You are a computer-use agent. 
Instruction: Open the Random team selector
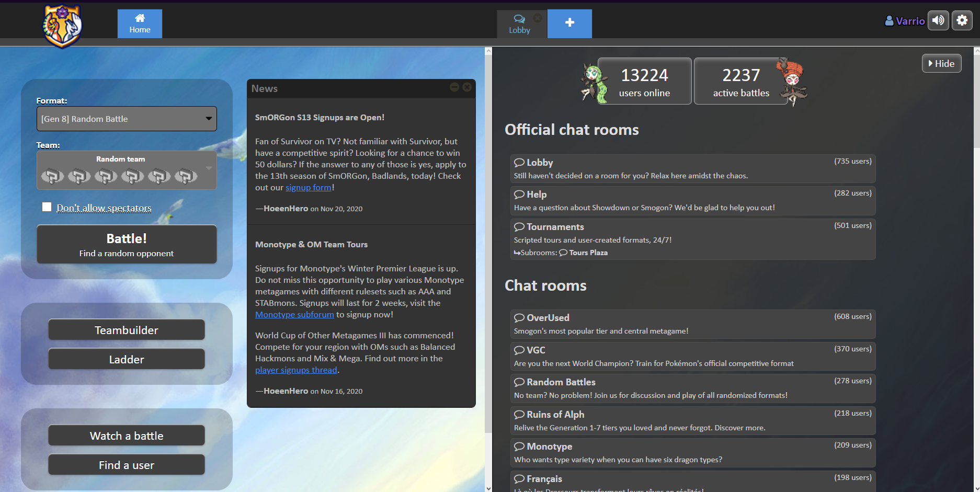coord(127,170)
